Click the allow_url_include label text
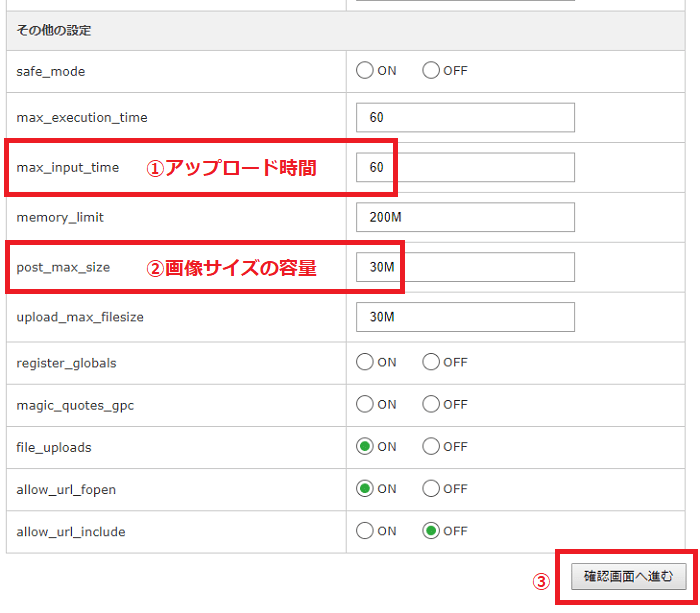The width and height of the screenshot is (700, 613). 71,532
